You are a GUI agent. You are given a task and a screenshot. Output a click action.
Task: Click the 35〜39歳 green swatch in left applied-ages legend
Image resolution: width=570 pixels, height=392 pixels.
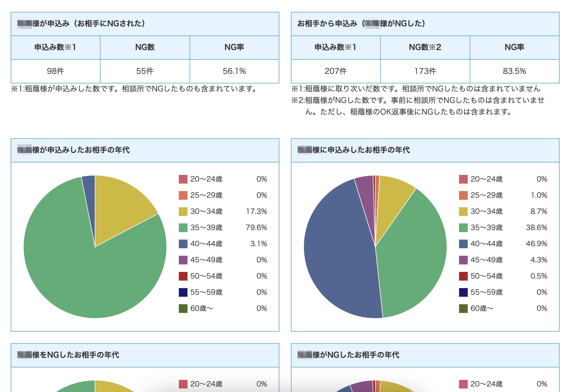point(183,227)
